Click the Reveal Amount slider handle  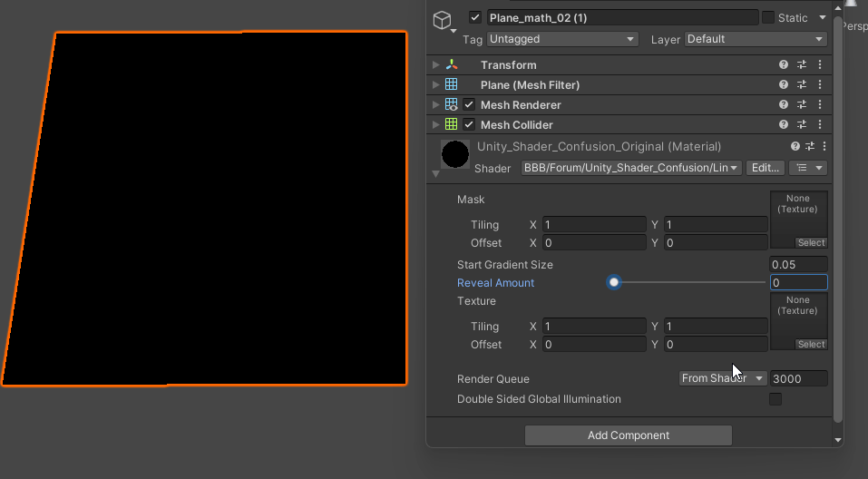614,283
